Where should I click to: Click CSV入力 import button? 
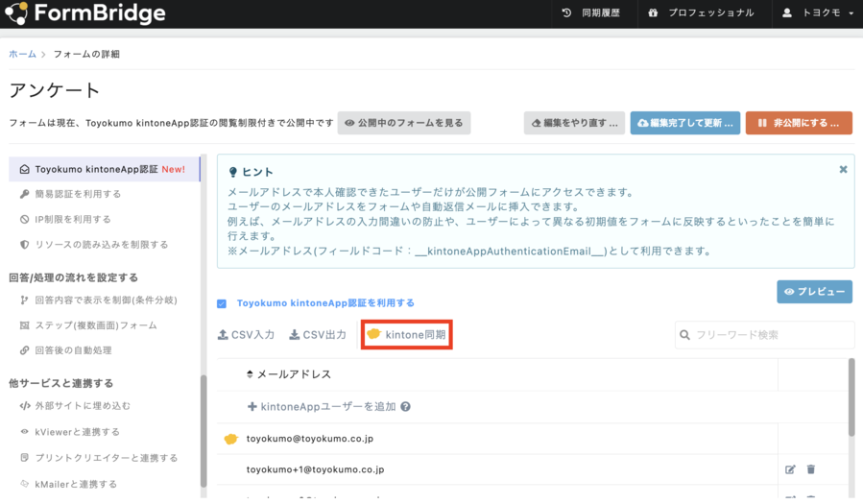(x=246, y=334)
